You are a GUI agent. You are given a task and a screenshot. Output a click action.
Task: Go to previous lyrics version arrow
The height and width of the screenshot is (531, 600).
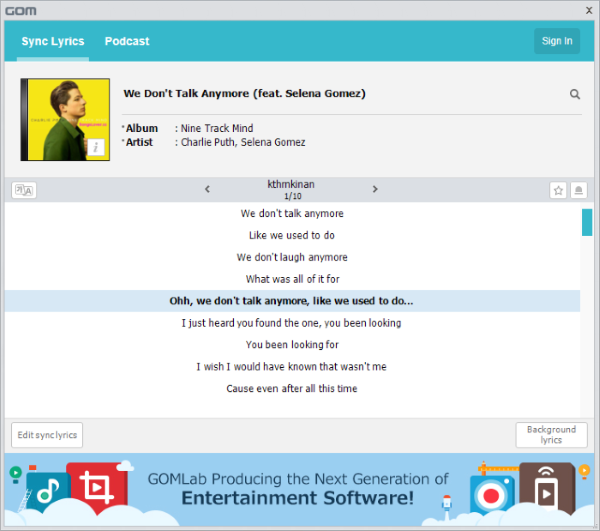tap(207, 189)
